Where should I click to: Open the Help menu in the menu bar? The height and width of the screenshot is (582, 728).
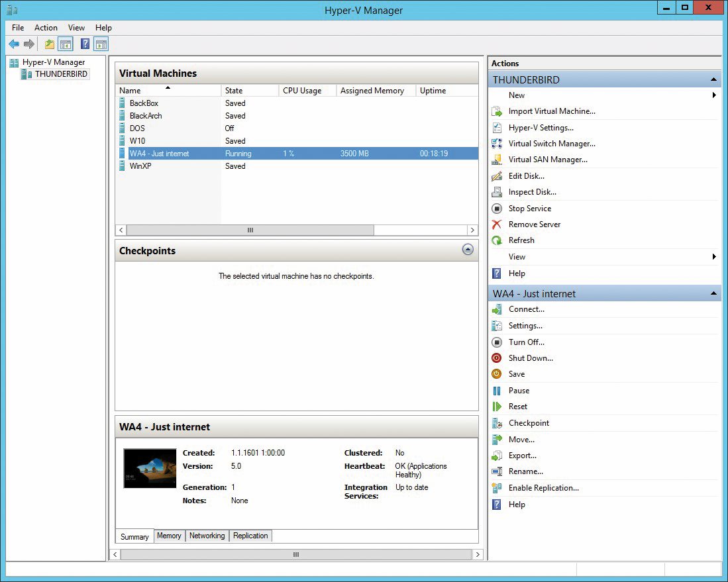pyautogui.click(x=103, y=28)
